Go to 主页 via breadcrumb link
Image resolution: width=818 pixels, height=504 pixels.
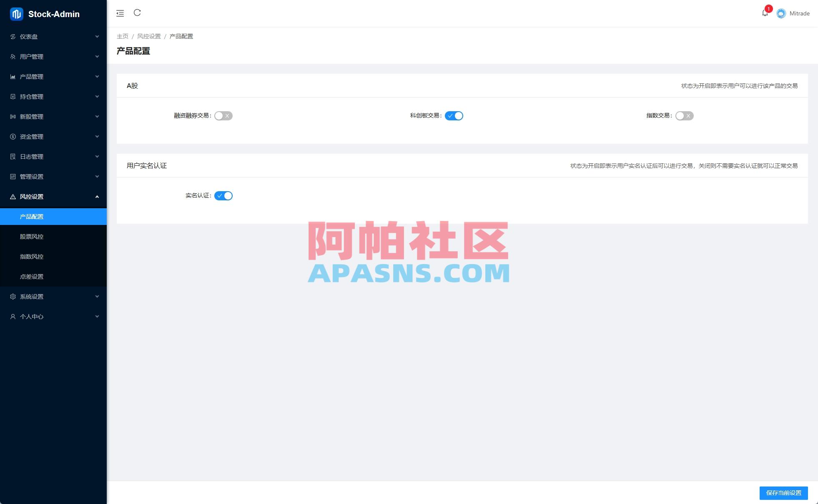click(122, 36)
